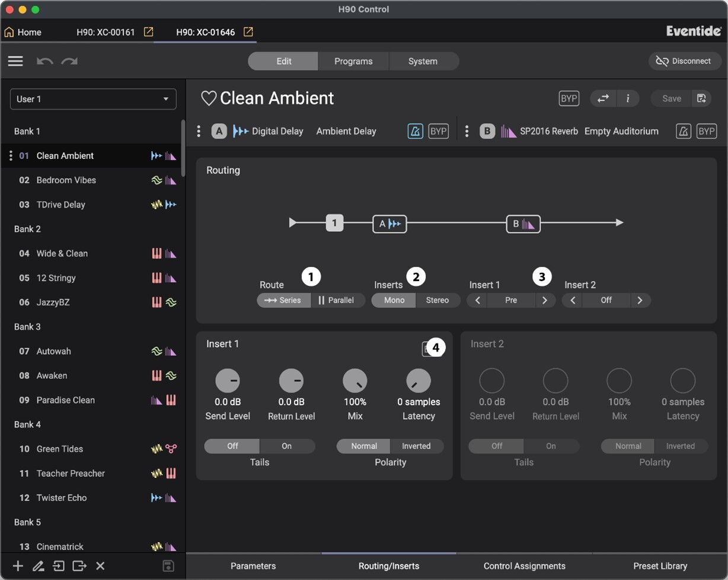Toggle tempo metronome icon for algorithm A
The width and height of the screenshot is (728, 580).
coord(416,131)
